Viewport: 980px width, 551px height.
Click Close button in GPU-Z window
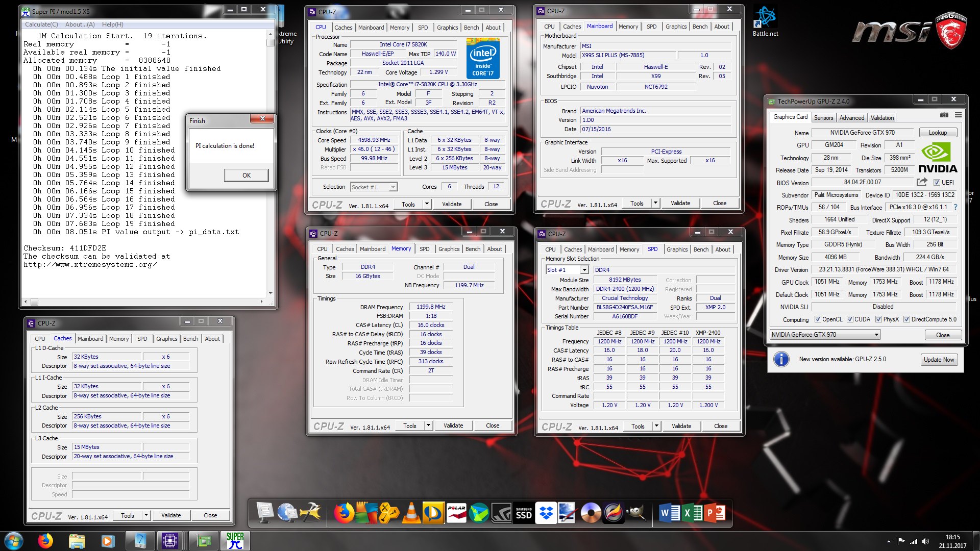pos(943,335)
